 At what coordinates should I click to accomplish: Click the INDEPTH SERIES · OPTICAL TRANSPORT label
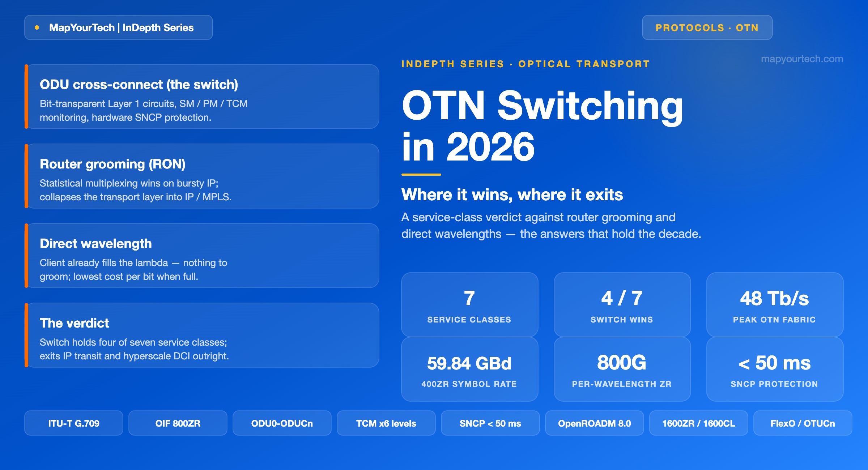click(x=526, y=64)
